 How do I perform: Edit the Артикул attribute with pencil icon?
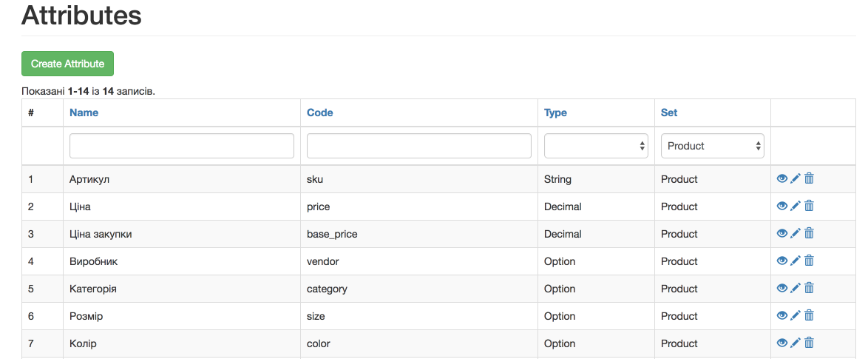796,178
